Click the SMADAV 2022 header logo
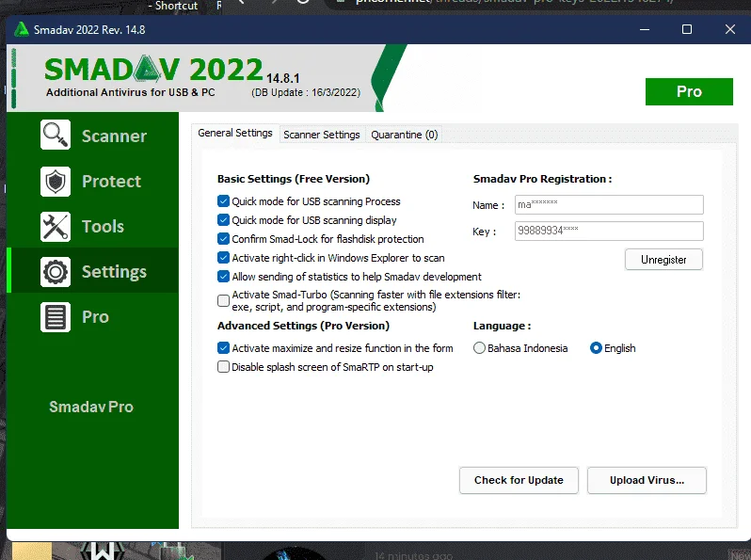The width and height of the screenshot is (751, 560). 153,70
